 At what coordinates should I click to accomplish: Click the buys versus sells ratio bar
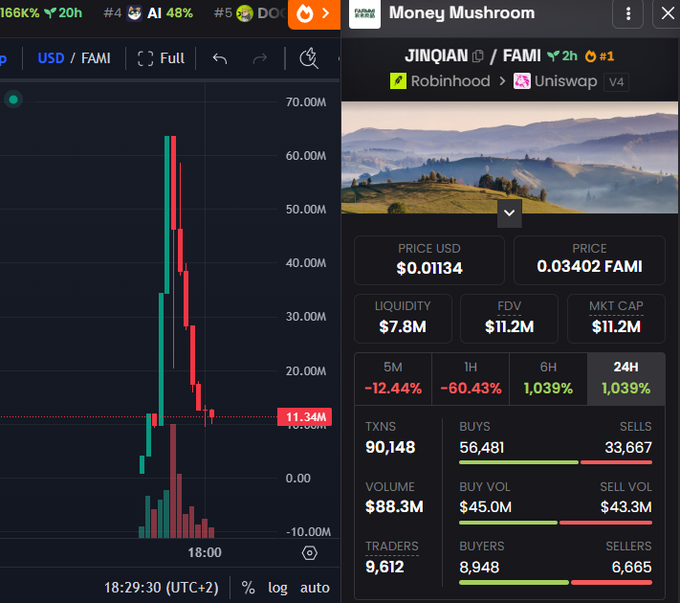point(556,462)
